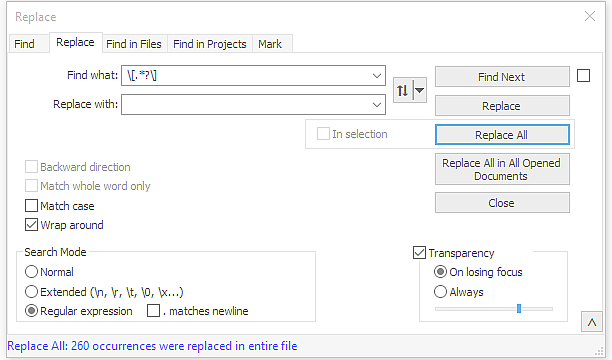
Task: Select Normal search mode
Action: pyautogui.click(x=31, y=272)
